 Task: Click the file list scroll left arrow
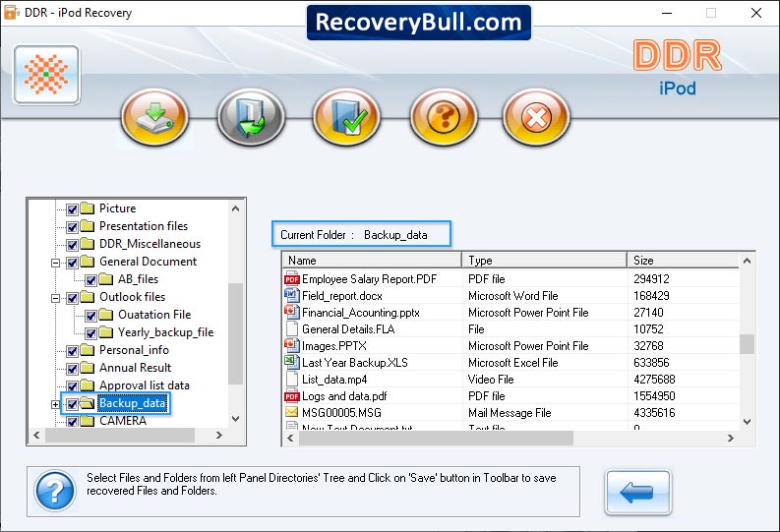[x=290, y=438]
